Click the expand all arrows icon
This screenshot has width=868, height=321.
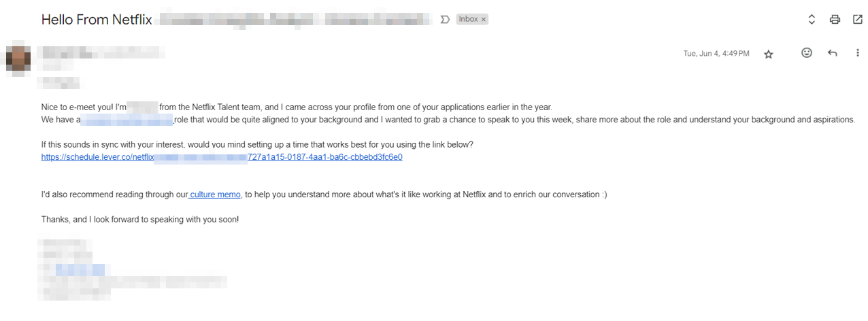pyautogui.click(x=812, y=20)
